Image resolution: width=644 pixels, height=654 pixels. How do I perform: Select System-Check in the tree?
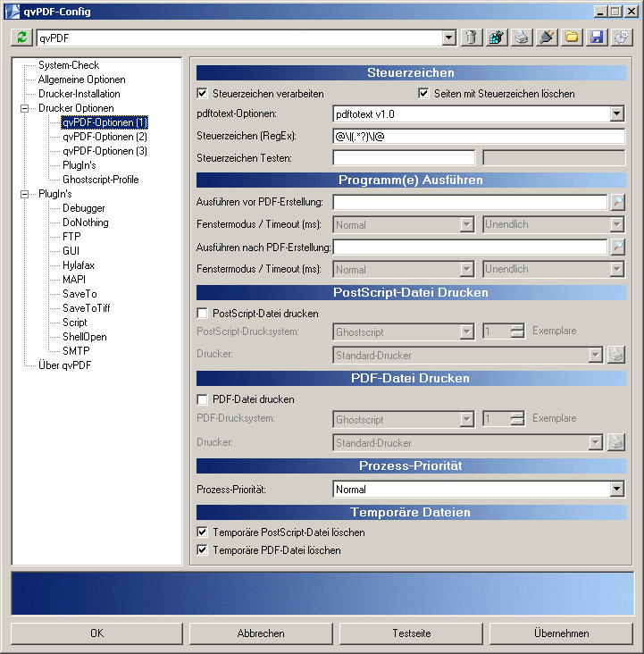(69, 65)
